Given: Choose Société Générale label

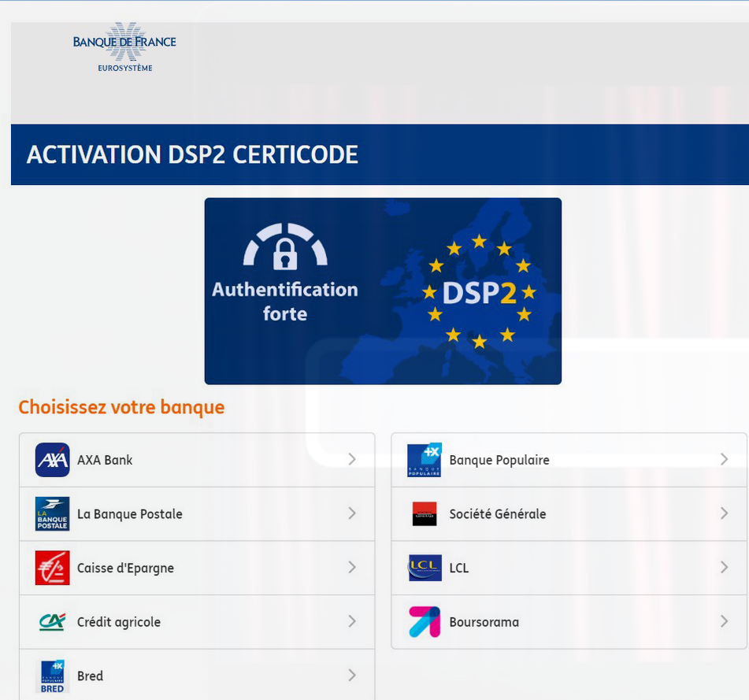Looking at the screenshot, I should pyautogui.click(x=497, y=513).
